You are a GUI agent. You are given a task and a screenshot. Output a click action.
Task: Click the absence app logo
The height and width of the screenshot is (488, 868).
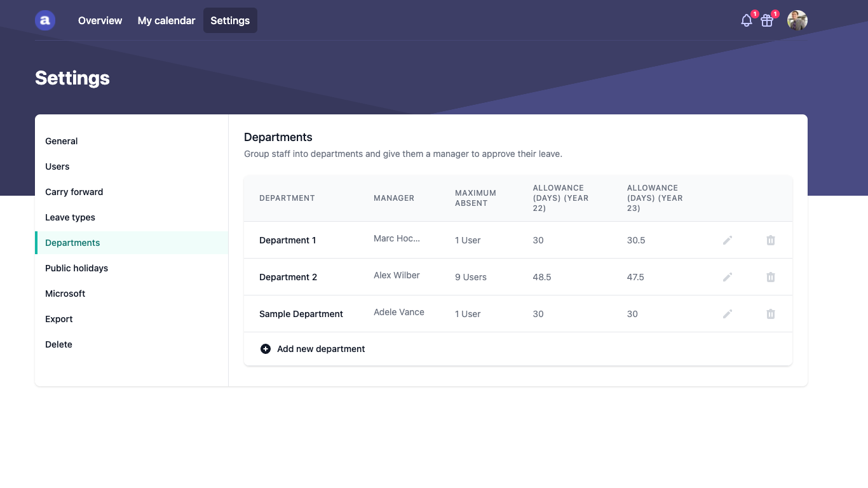click(x=44, y=20)
